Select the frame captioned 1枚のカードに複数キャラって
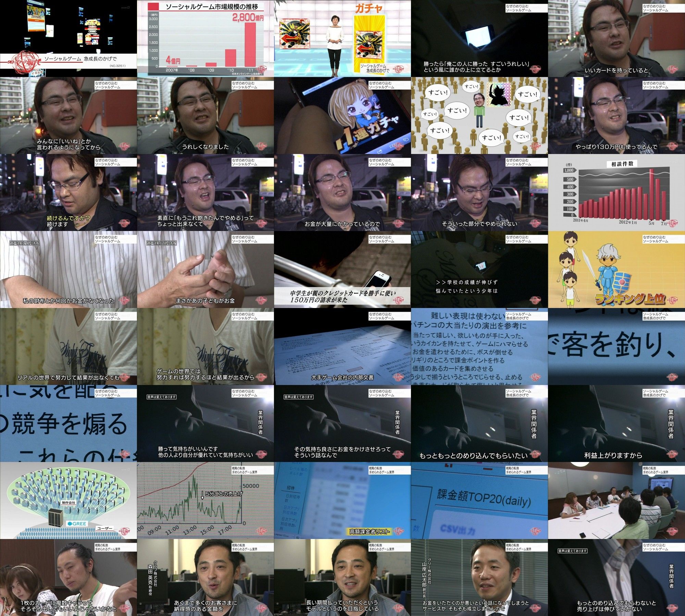 coord(68,577)
